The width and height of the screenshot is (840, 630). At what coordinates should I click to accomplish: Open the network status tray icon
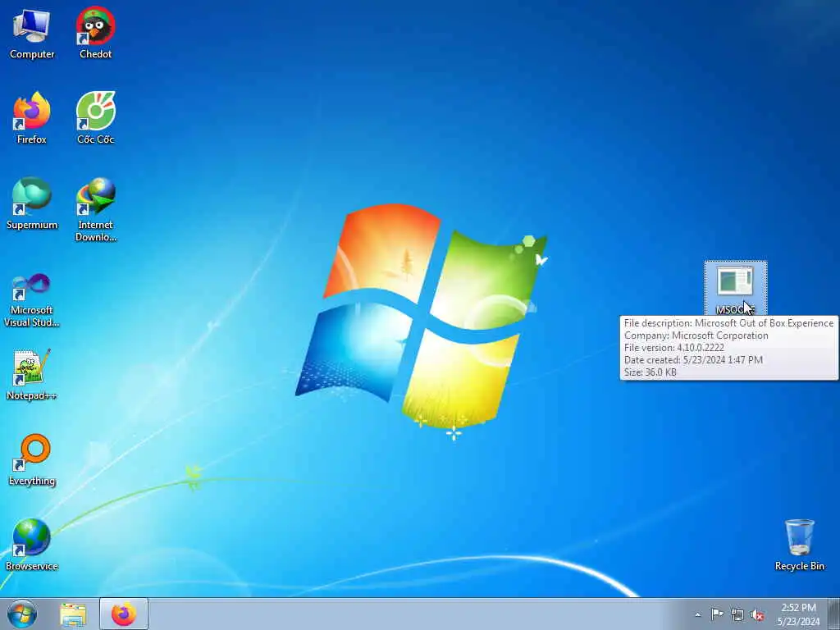[x=737, y=614]
